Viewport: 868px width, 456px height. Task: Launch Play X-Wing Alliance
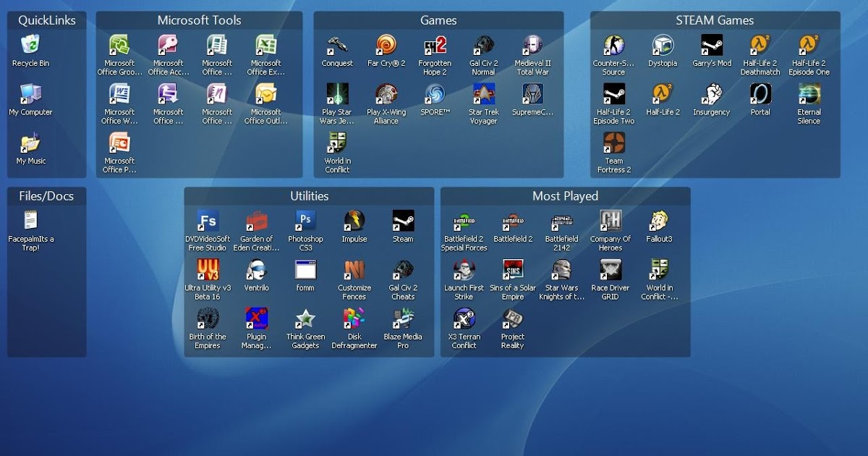(386, 94)
